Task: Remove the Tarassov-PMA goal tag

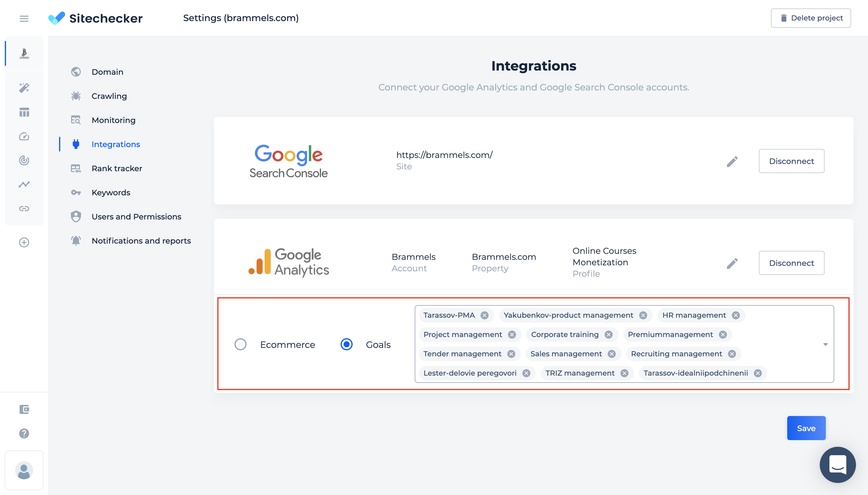Action: coord(484,316)
